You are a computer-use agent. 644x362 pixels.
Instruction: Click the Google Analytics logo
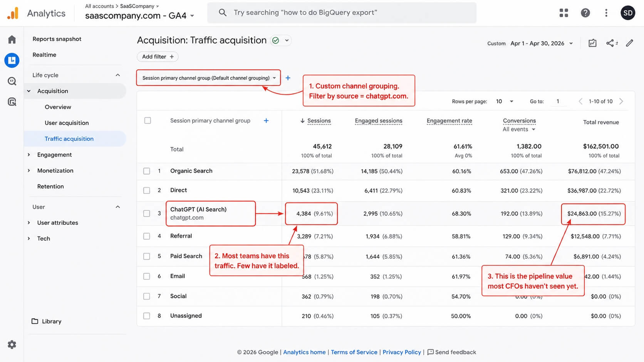pyautogui.click(x=13, y=13)
